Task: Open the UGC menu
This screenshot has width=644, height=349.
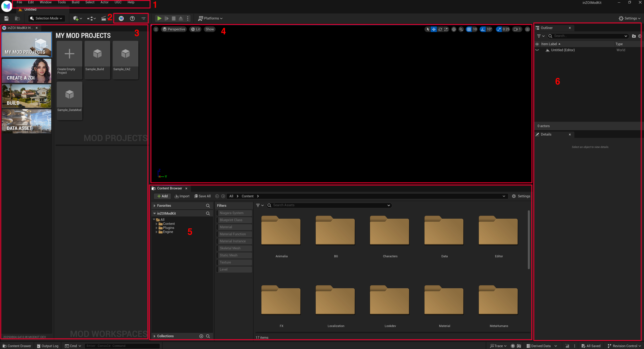Action: (x=118, y=2)
